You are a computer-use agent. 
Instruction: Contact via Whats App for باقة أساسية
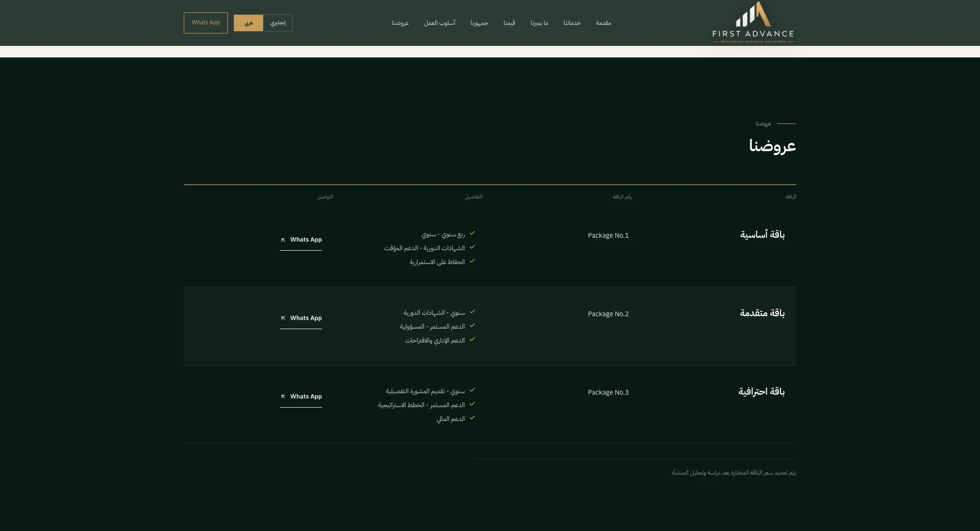[301, 240]
